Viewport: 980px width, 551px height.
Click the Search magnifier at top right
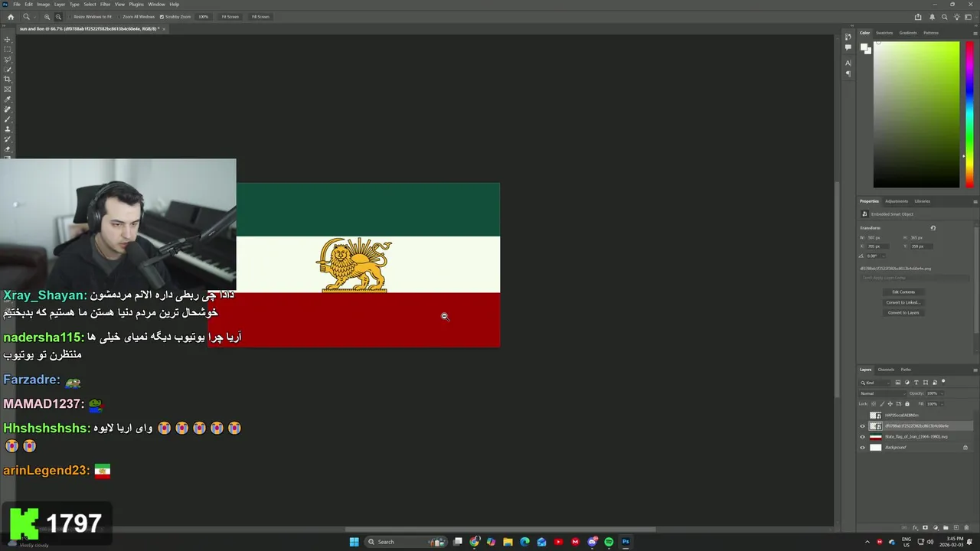(x=945, y=16)
